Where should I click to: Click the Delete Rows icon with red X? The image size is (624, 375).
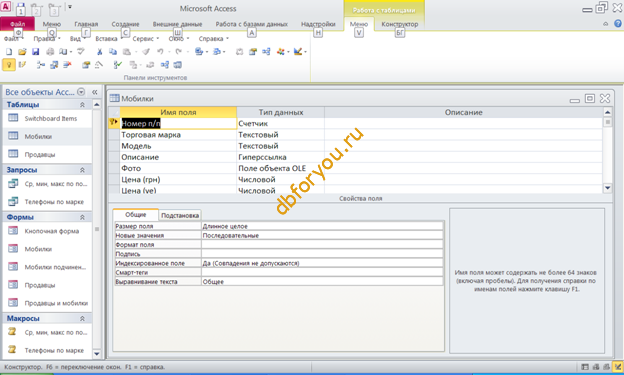67,65
